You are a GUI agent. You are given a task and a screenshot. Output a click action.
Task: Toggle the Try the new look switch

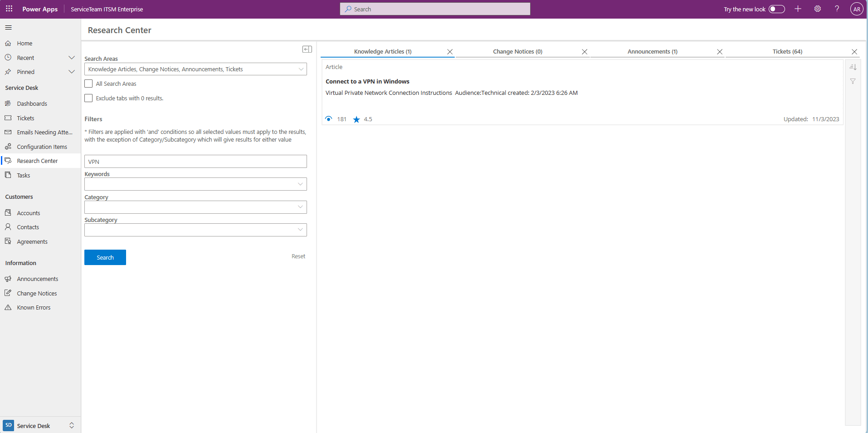coord(776,9)
